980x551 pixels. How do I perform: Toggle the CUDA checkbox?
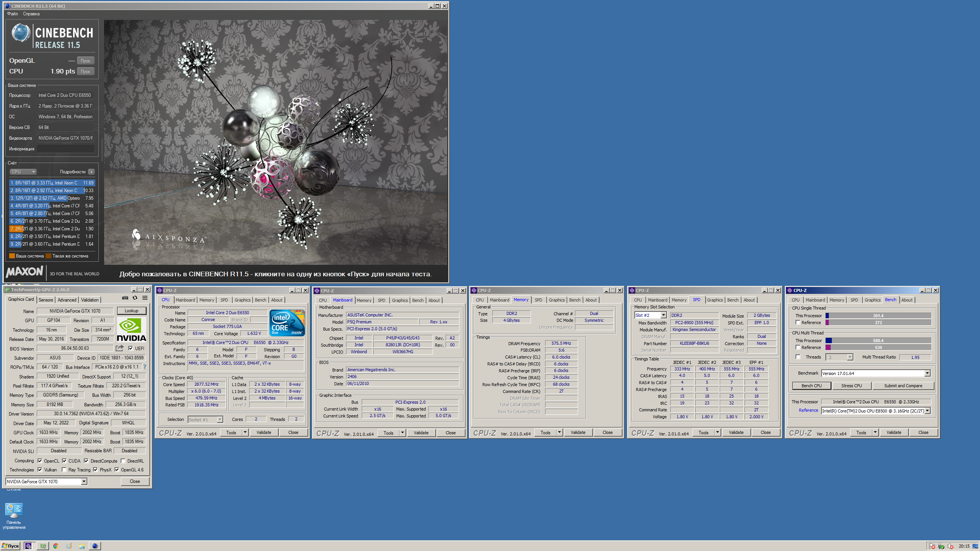coord(64,461)
